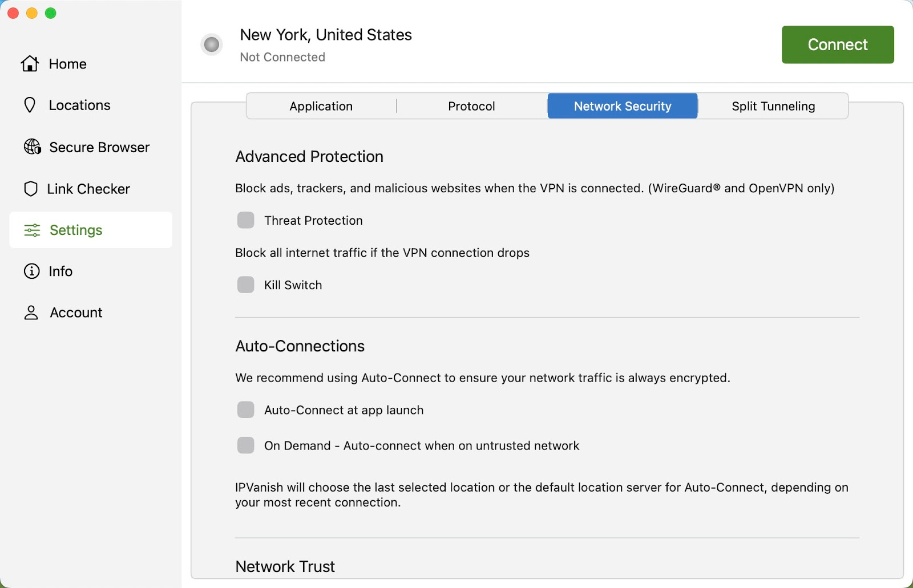The height and width of the screenshot is (588, 913).
Task: Click the Account person icon
Action: [x=31, y=313]
